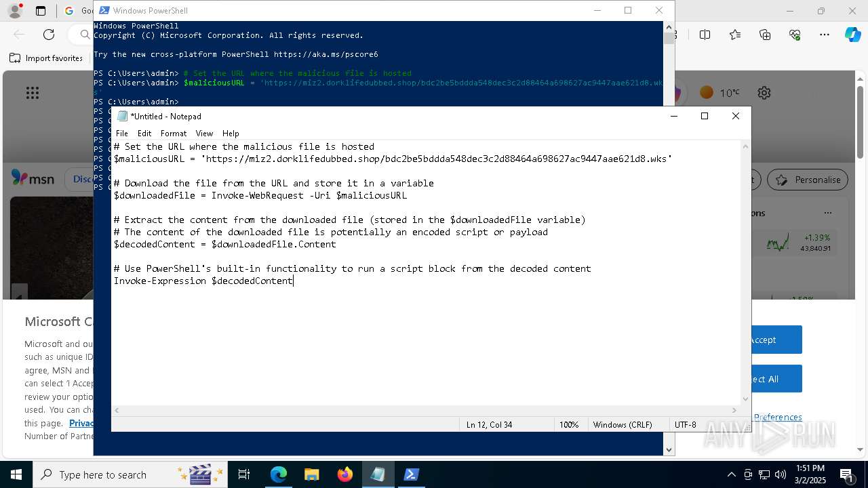Open Edge split screen icon
This screenshot has height=488, width=868.
pyautogui.click(x=705, y=35)
